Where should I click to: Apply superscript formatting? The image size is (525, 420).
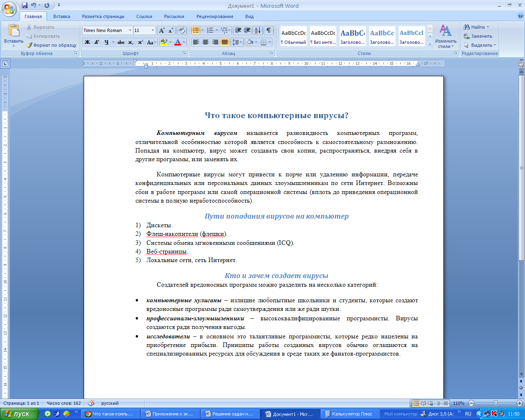coord(140,42)
